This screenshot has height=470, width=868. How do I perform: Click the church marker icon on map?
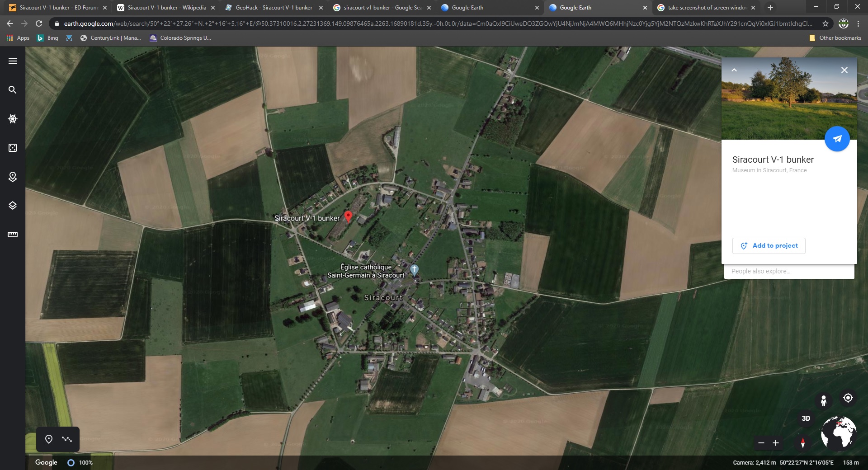[x=414, y=270]
